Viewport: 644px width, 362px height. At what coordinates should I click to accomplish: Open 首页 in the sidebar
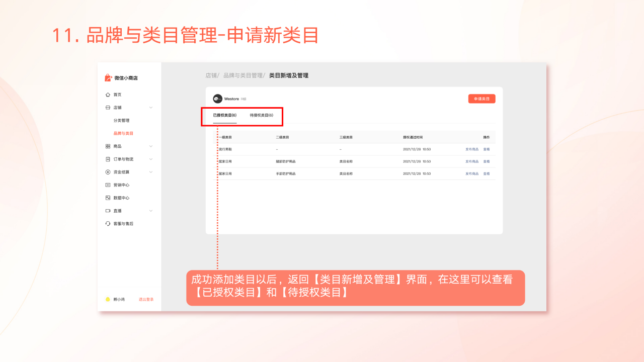point(117,95)
